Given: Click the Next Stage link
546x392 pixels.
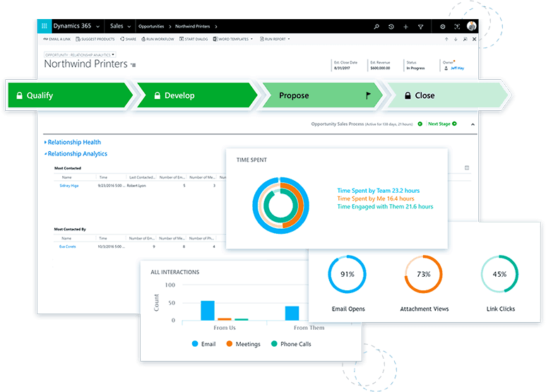Looking at the screenshot, I should pos(439,124).
